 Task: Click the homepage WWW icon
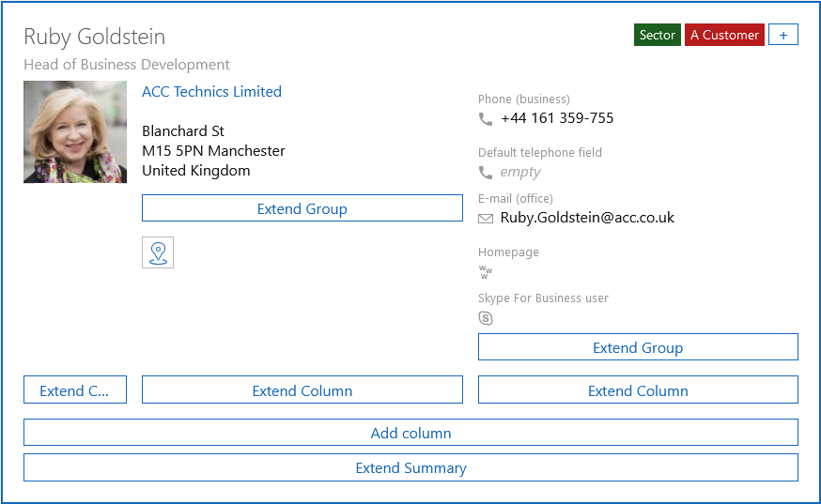[x=486, y=272]
